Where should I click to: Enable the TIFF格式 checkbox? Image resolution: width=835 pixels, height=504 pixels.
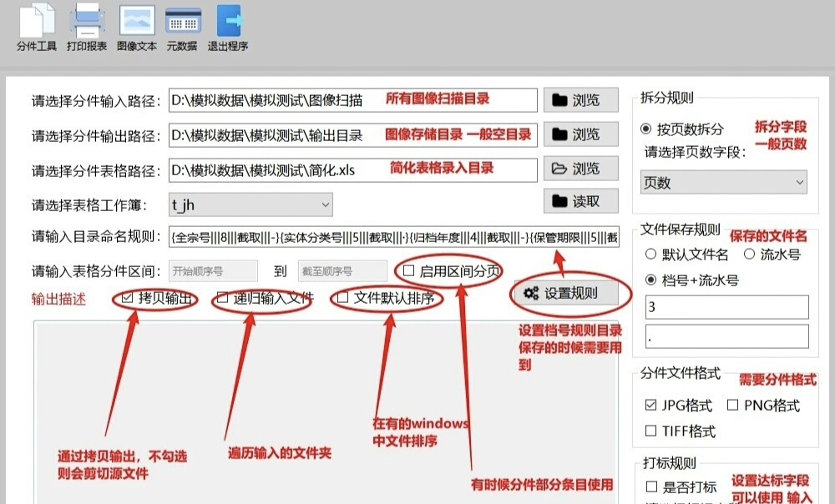point(650,431)
